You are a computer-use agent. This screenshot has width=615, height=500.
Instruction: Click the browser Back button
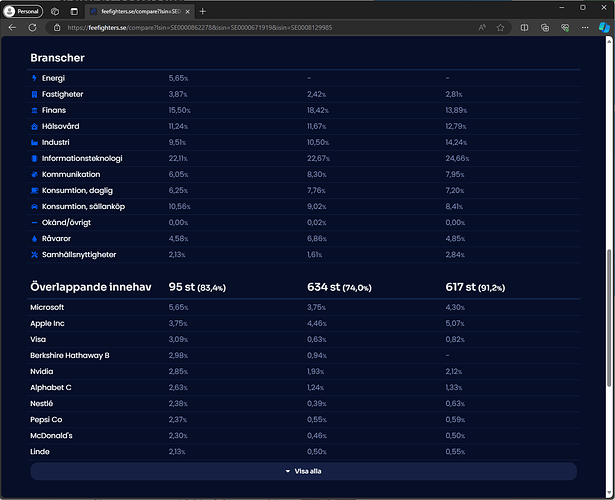point(12,28)
